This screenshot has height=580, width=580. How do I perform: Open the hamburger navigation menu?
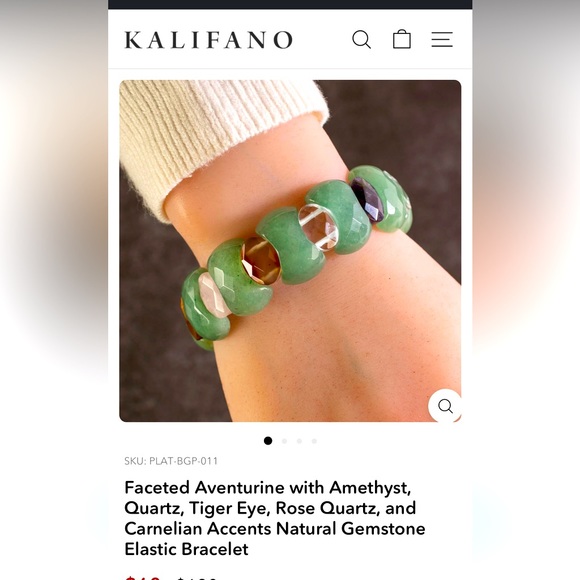click(x=442, y=40)
